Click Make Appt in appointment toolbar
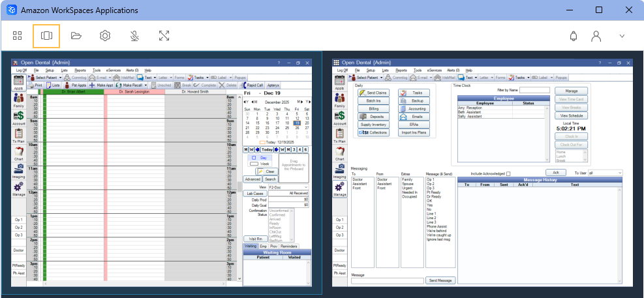 point(101,85)
